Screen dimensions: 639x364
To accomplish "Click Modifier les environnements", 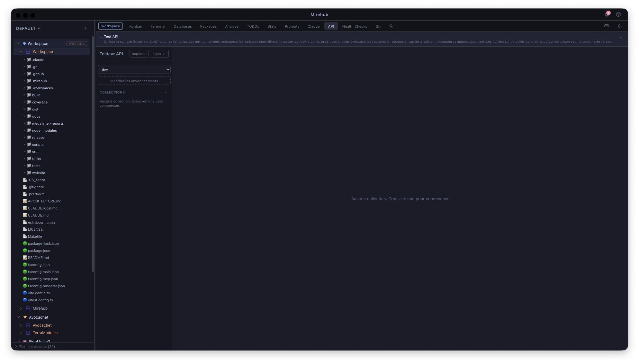I will tap(134, 81).
